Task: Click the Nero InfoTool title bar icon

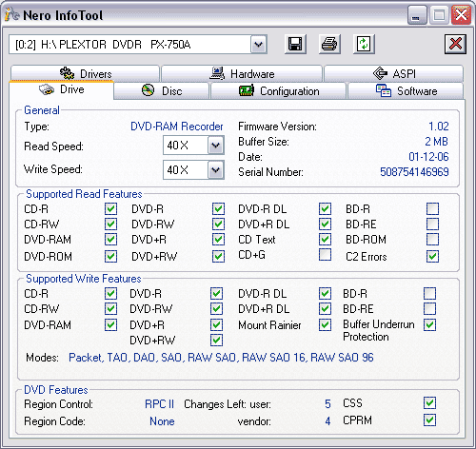Action: tap(12, 14)
